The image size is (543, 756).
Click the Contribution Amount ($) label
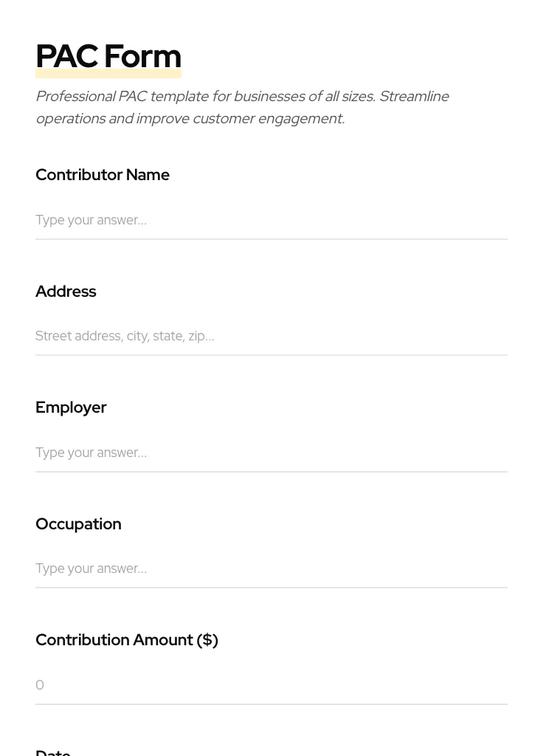tap(127, 640)
